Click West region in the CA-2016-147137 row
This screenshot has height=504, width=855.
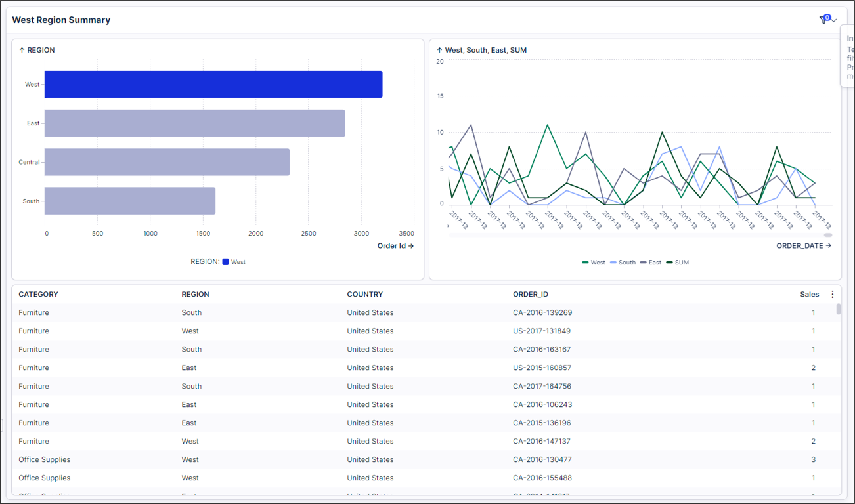190,442
